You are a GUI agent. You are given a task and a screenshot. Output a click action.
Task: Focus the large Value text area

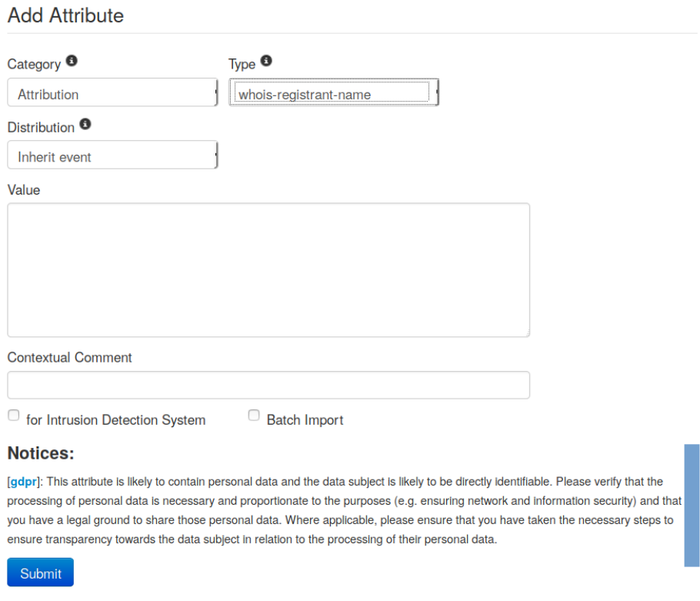point(268,269)
